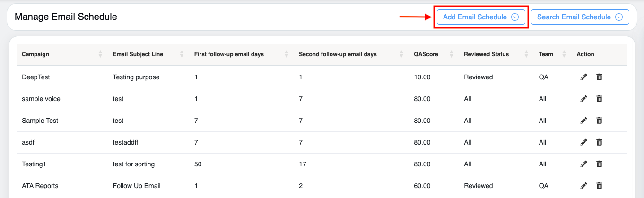This screenshot has height=198, width=644.
Task: Delete the DeepTest email schedule
Action: [599, 77]
